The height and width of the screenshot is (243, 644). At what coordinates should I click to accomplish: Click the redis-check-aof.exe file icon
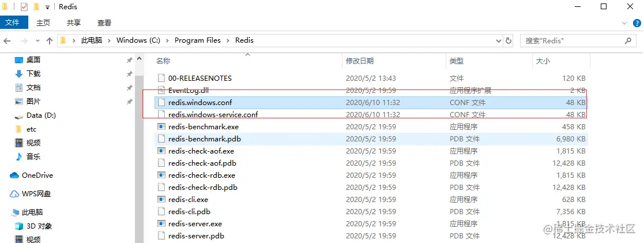click(161, 151)
